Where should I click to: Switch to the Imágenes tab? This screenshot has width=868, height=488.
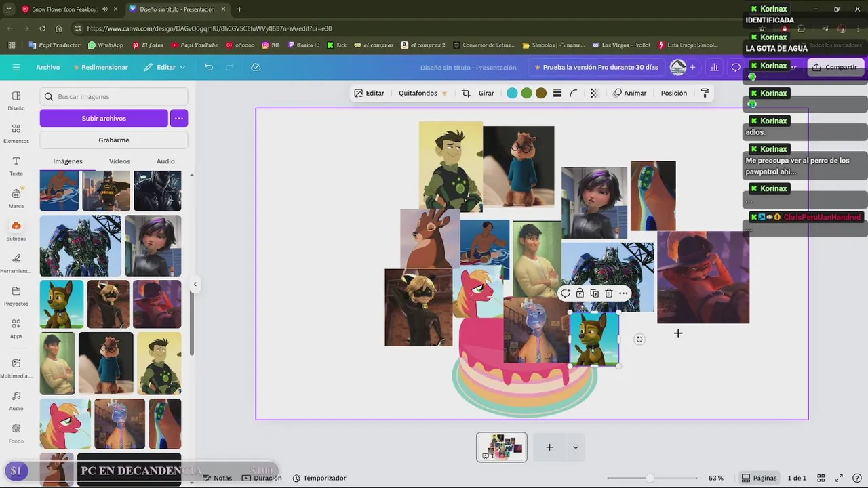click(68, 161)
